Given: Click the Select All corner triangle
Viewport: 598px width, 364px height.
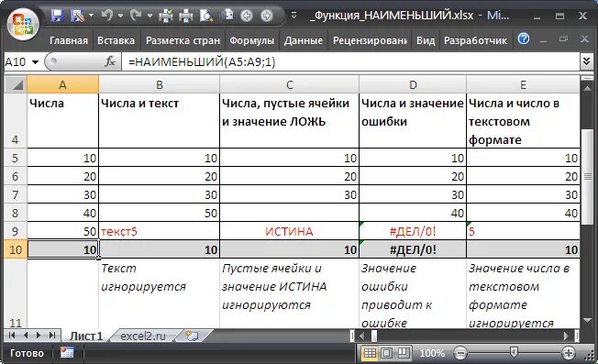Looking at the screenshot, I should pyautogui.click(x=17, y=84).
